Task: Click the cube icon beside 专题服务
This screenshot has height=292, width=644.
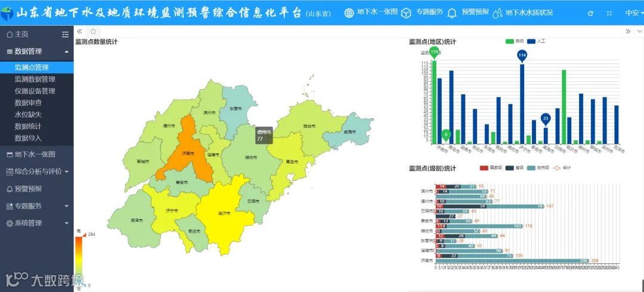Action: (406, 13)
